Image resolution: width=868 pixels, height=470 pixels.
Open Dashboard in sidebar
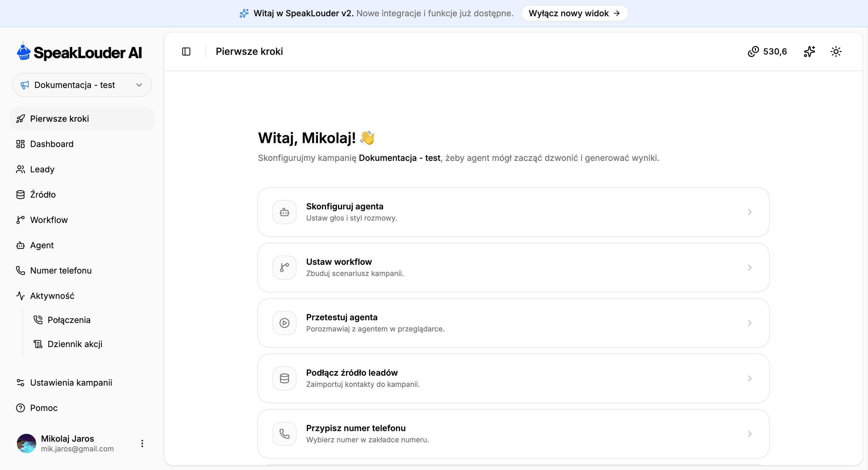click(x=82, y=144)
